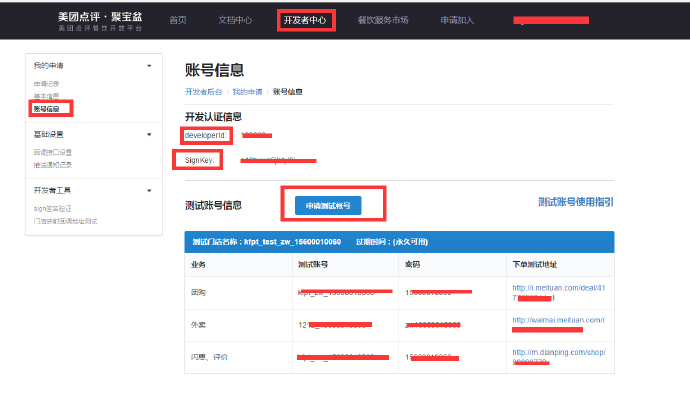
Task: Open 文档中心 in the navigation bar
Action: [235, 20]
